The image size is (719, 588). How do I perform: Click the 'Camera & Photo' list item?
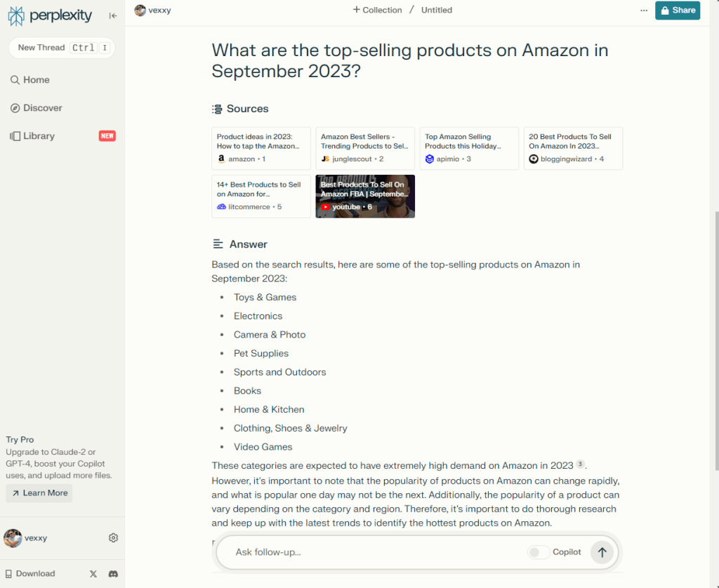coord(270,335)
